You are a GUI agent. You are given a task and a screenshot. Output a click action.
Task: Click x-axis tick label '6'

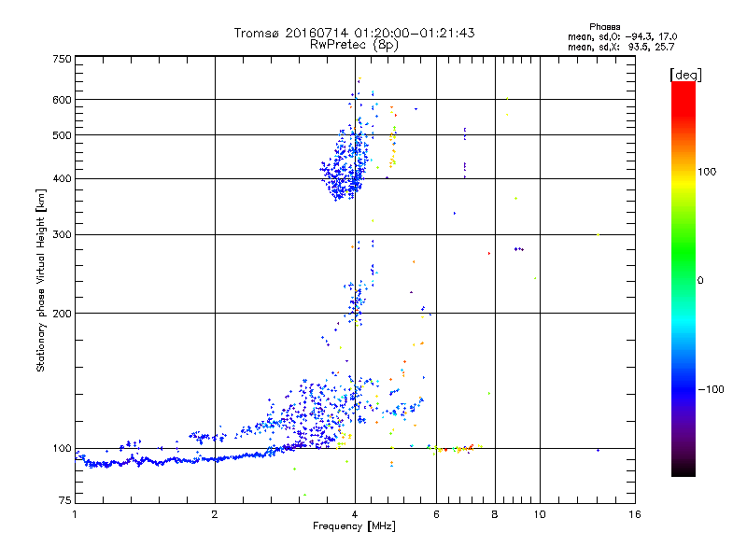(436, 514)
